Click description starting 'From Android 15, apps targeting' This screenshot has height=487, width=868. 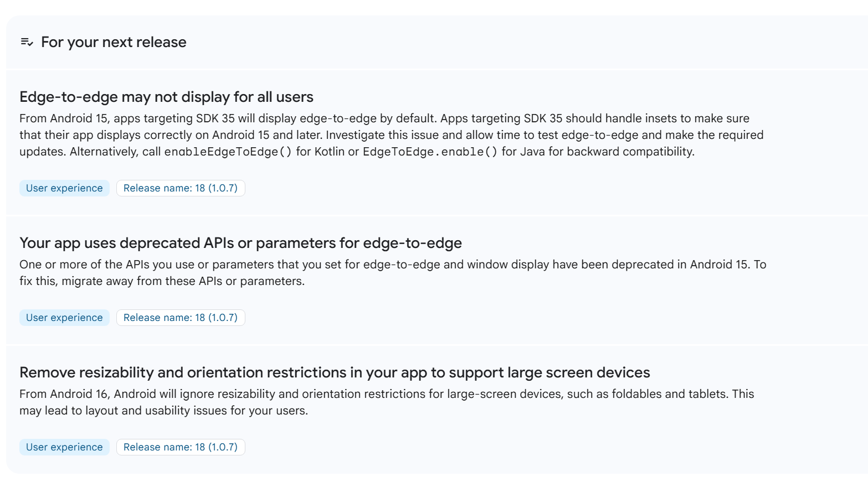(392, 135)
